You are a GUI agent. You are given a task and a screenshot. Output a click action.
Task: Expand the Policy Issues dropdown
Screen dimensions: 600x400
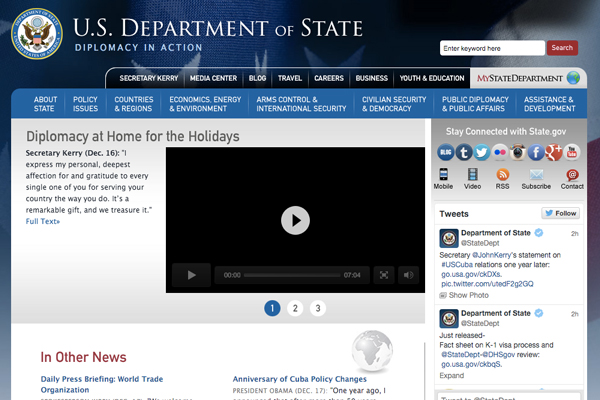pyautogui.click(x=85, y=104)
